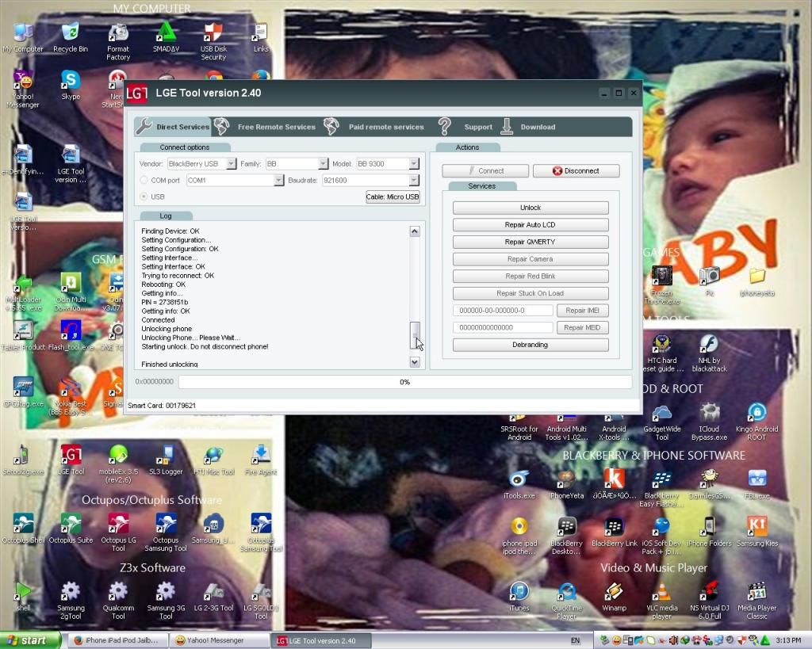Click Repair Auto LCD button
The height and width of the screenshot is (649, 812).
(x=530, y=224)
